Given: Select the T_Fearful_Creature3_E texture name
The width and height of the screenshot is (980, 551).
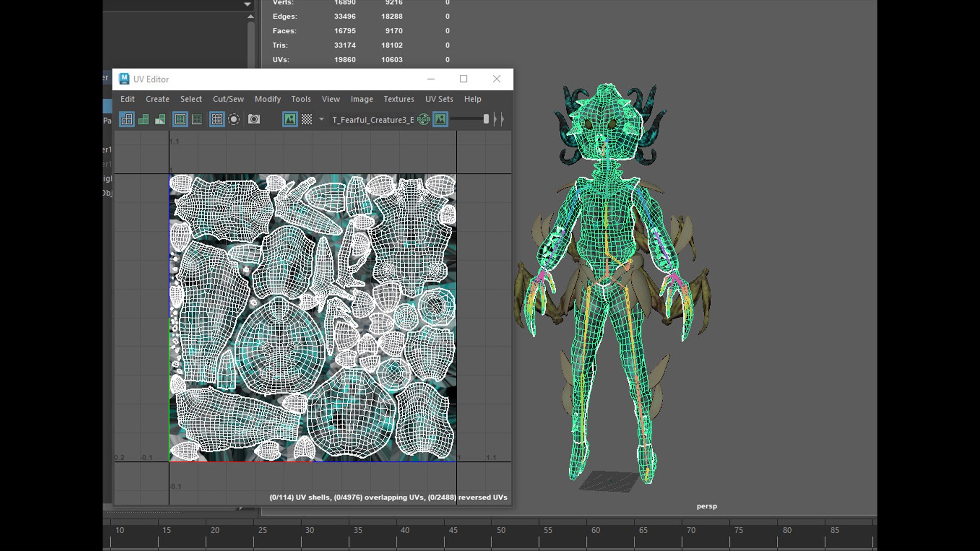Looking at the screenshot, I should 373,120.
